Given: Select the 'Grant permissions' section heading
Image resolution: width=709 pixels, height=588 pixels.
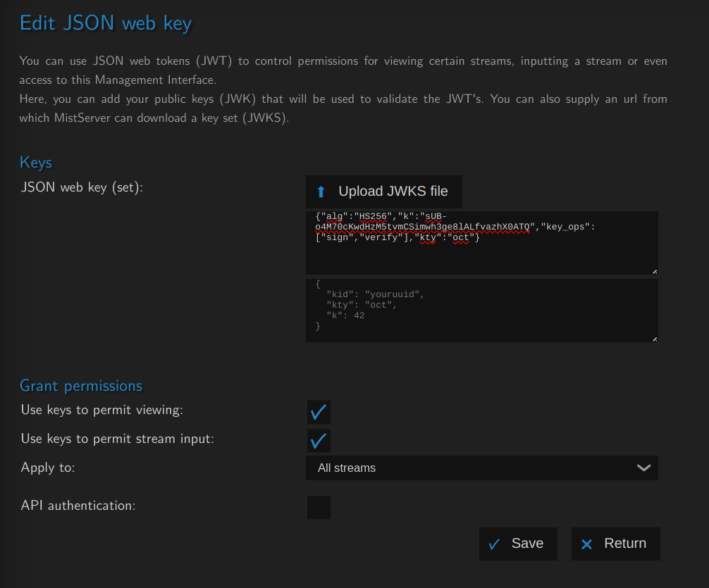Looking at the screenshot, I should [81, 386].
